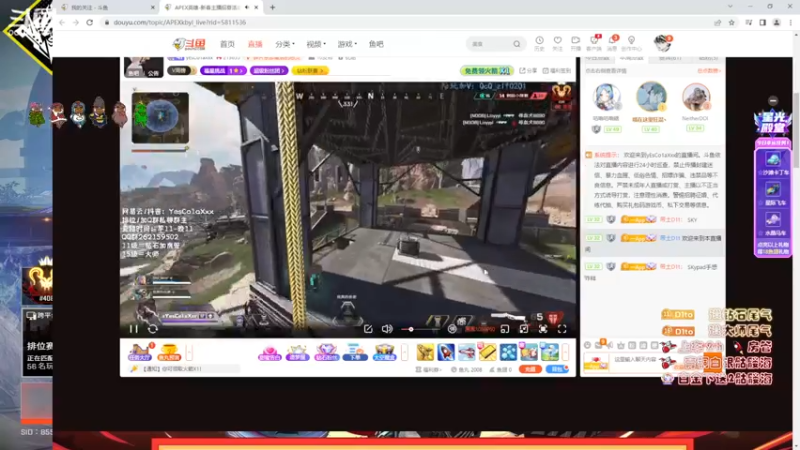Click the 免费领火箭 green button
The width and height of the screenshot is (800, 450).
pyautogui.click(x=486, y=70)
